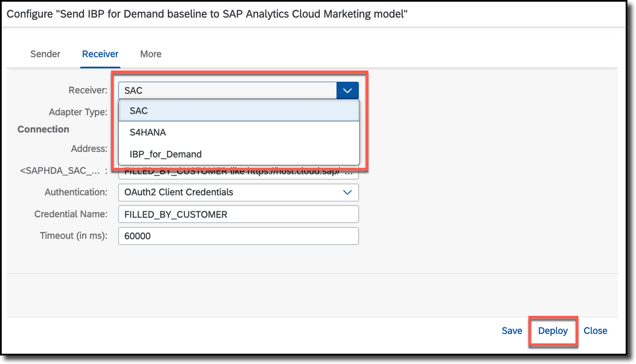Deploy the integration flow
Viewport: 636px width, 364px height.
(553, 330)
